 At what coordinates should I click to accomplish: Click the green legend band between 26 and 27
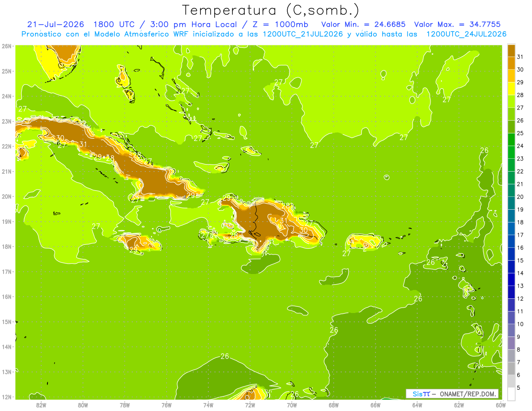[x=511, y=114]
